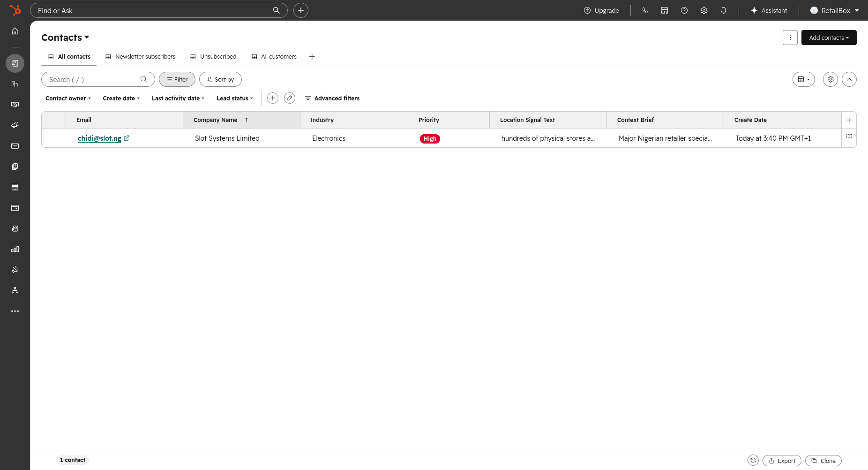The height and width of the screenshot is (470, 868).
Task: Open the marketplace storefront icon
Action: (665, 10)
